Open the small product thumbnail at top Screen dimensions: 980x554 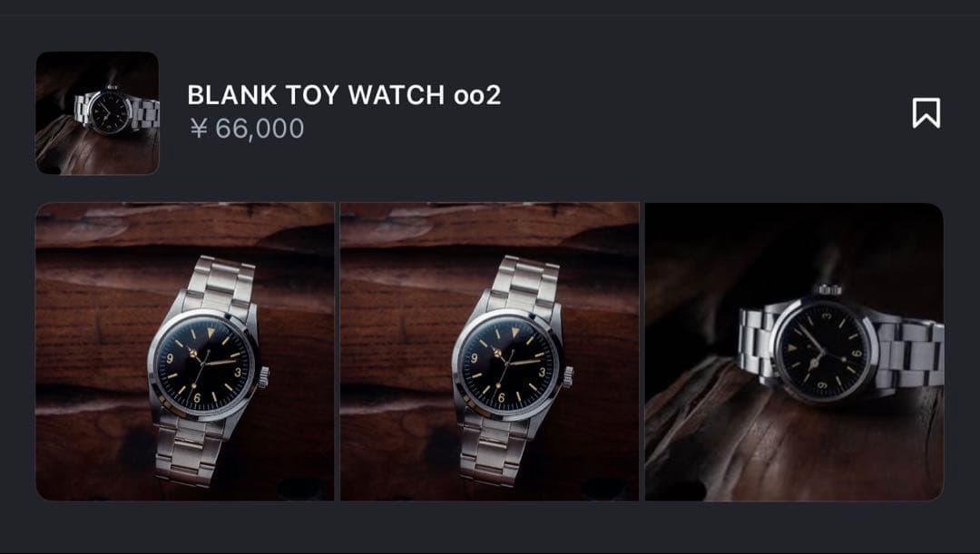point(97,113)
